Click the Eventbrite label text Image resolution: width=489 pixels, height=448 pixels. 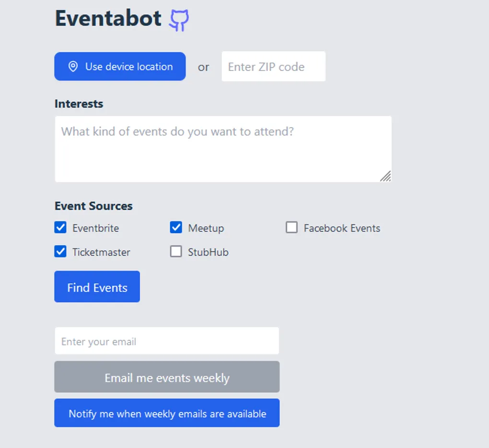coord(96,228)
